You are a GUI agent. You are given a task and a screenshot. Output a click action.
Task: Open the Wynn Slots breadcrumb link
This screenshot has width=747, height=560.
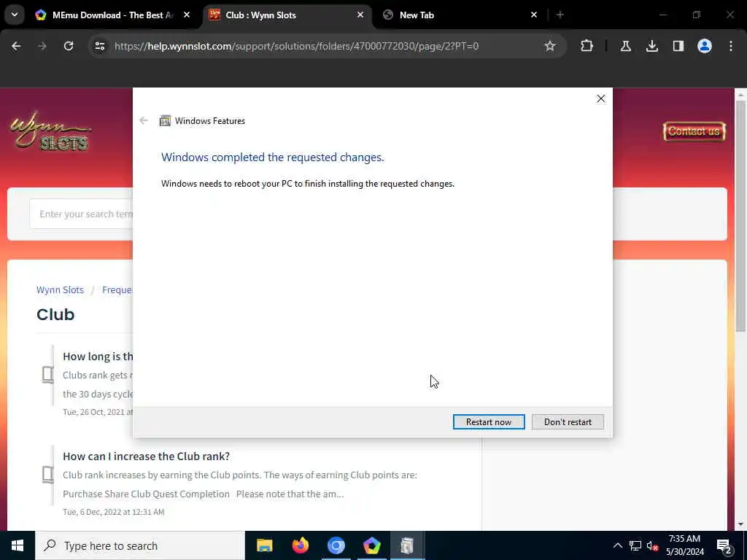(x=60, y=289)
